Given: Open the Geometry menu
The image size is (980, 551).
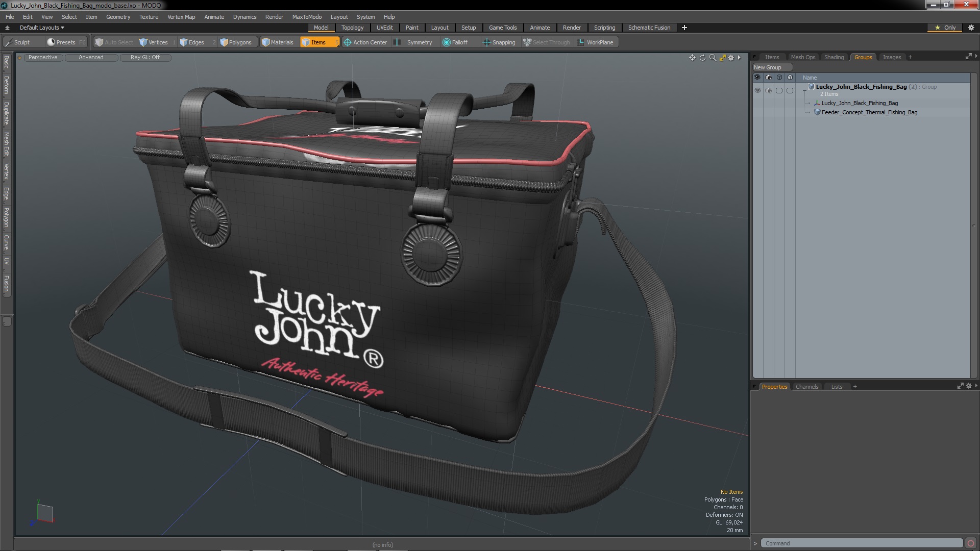Looking at the screenshot, I should click(x=118, y=17).
